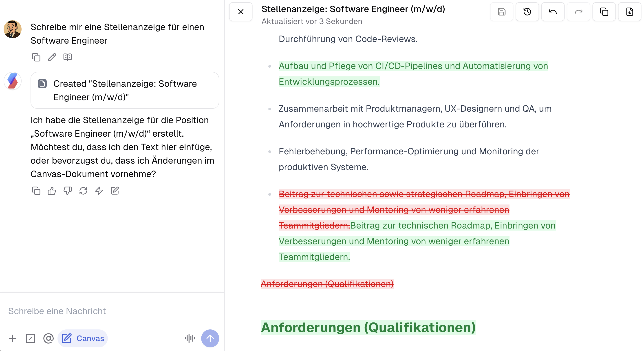Send the message with the arrow button
This screenshot has width=644, height=351.
210,338
